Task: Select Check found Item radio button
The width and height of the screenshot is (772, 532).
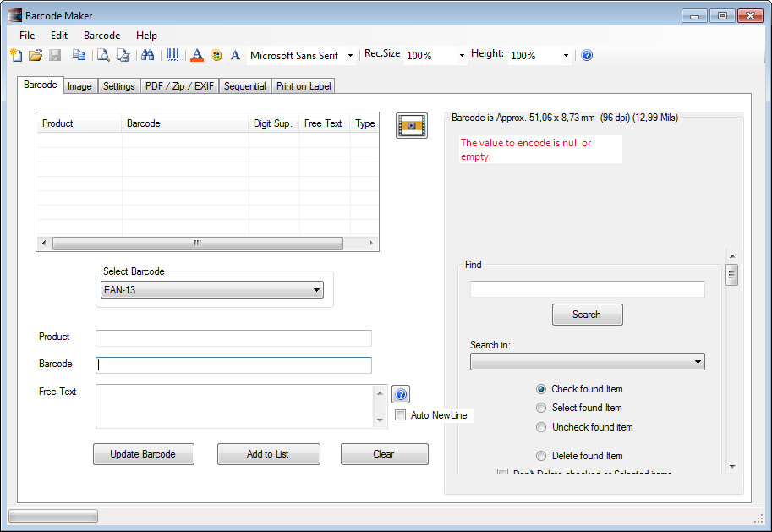Action: 541,389
